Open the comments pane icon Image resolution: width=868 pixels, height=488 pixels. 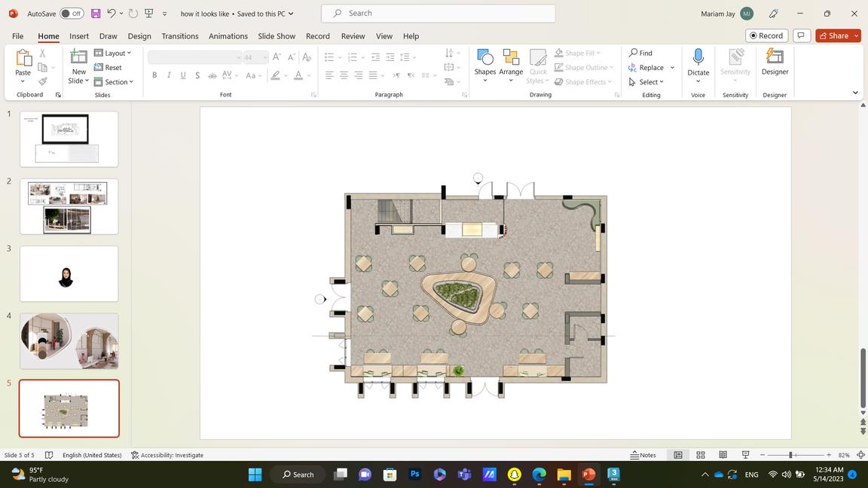(x=801, y=35)
